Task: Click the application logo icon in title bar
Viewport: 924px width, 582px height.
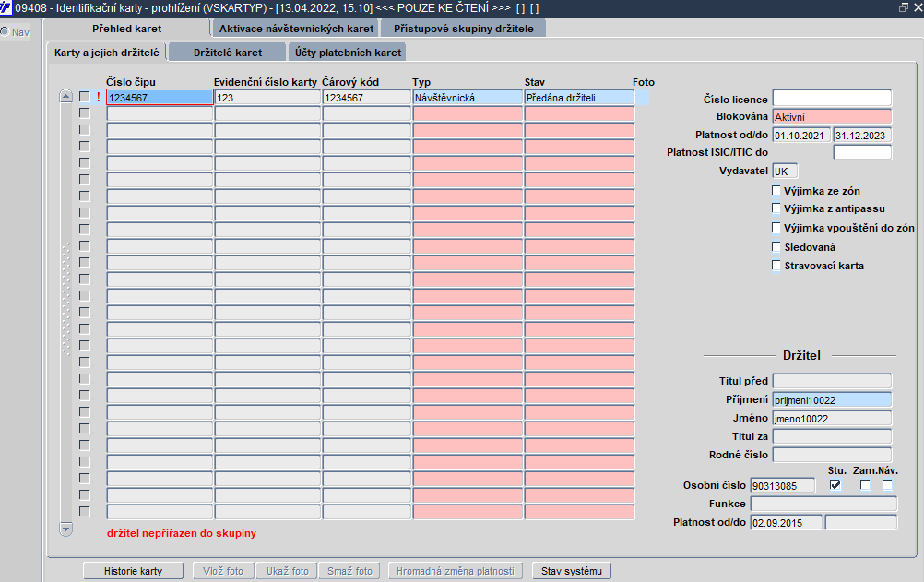Action: (6, 7)
